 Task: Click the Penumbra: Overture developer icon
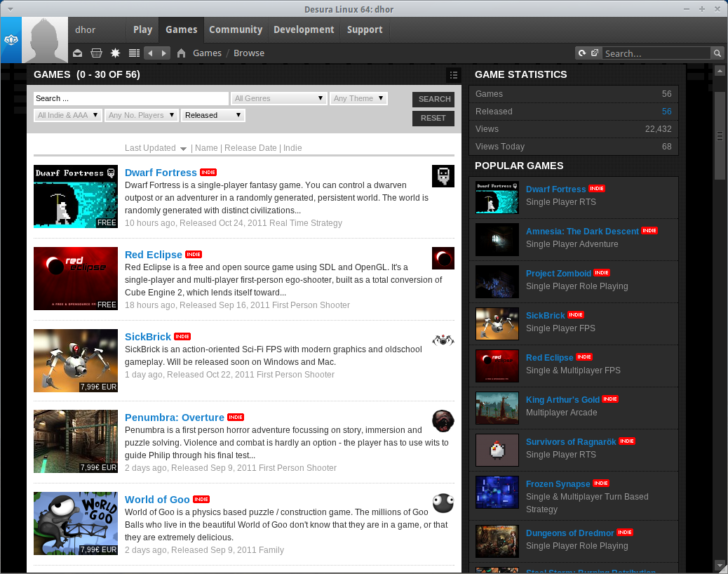443,421
